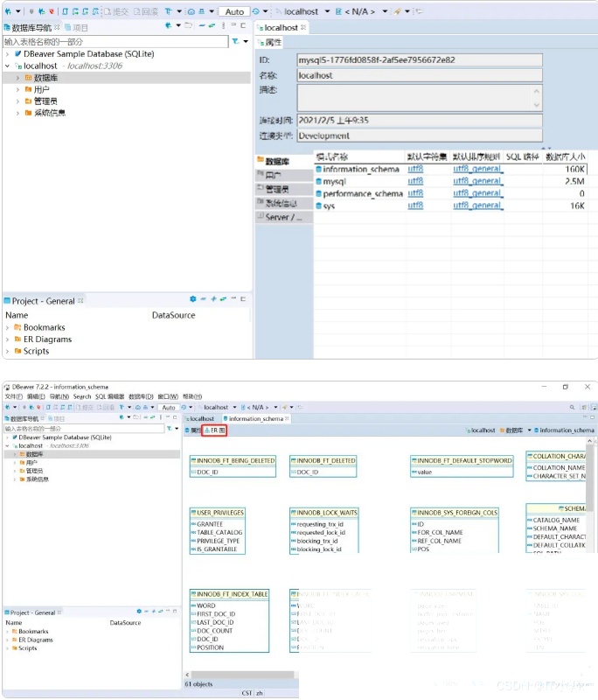Click utf8 link in mysql row

tap(415, 181)
